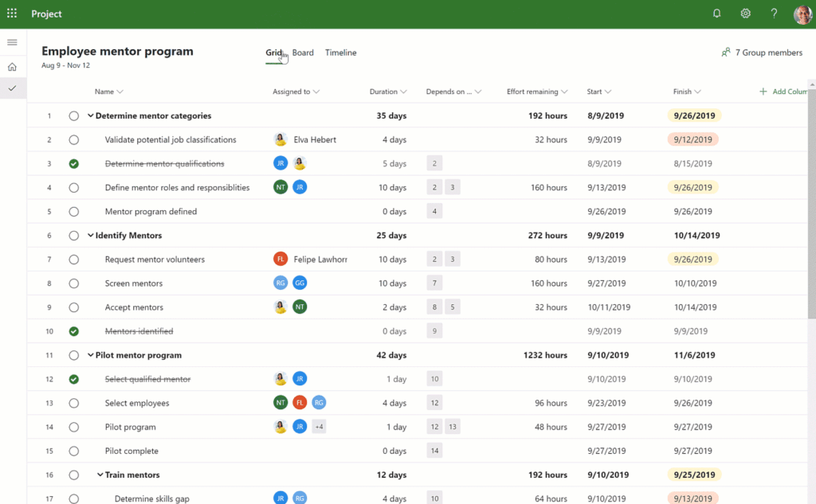816x504 pixels.
Task: Open the settings gear
Action: (x=745, y=14)
